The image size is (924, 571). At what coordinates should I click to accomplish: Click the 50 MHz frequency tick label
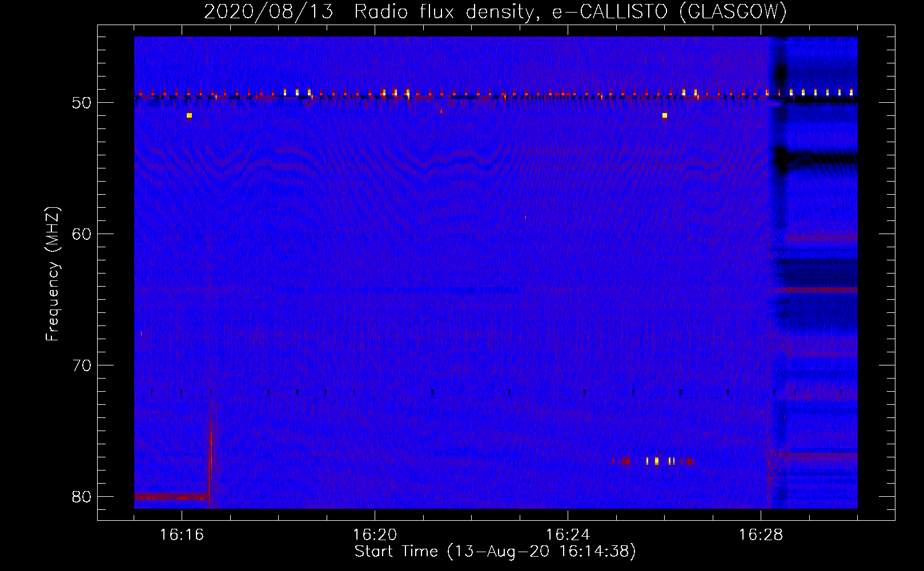(x=82, y=103)
